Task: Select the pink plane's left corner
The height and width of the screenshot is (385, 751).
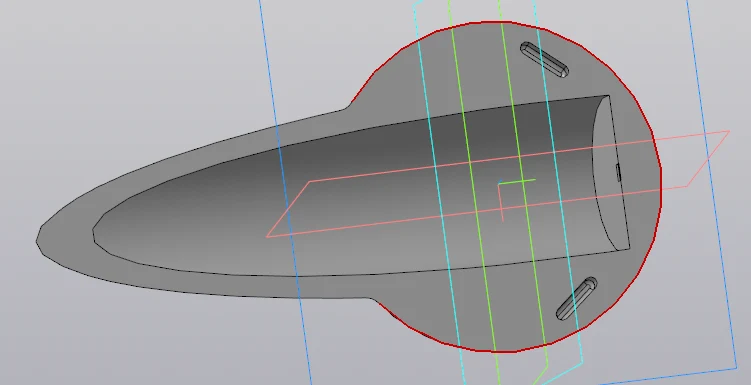Action: click(x=267, y=236)
